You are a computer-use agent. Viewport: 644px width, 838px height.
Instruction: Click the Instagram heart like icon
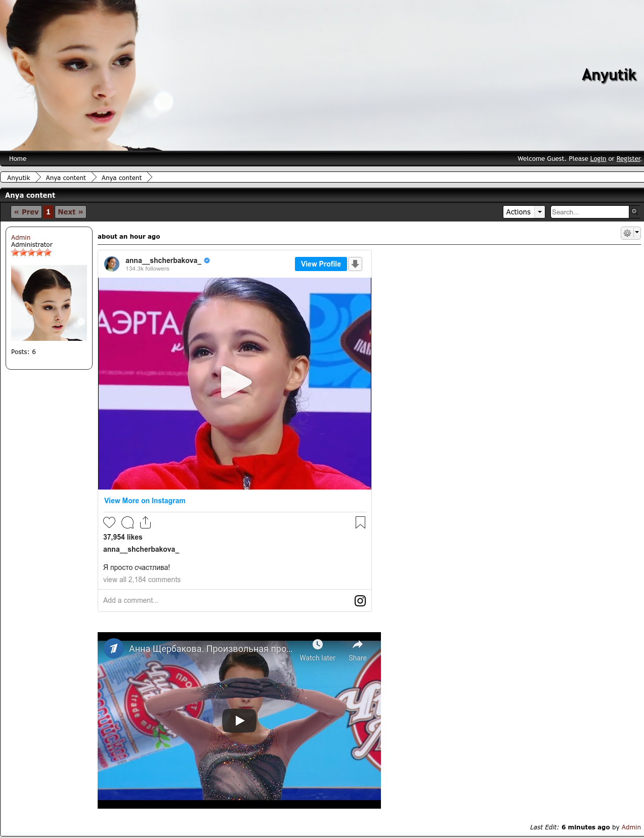point(109,522)
